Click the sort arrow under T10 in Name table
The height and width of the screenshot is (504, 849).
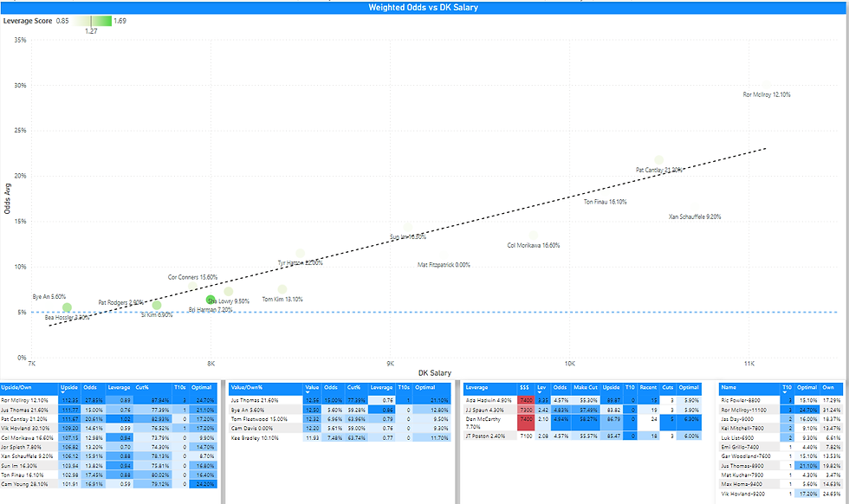point(785,392)
